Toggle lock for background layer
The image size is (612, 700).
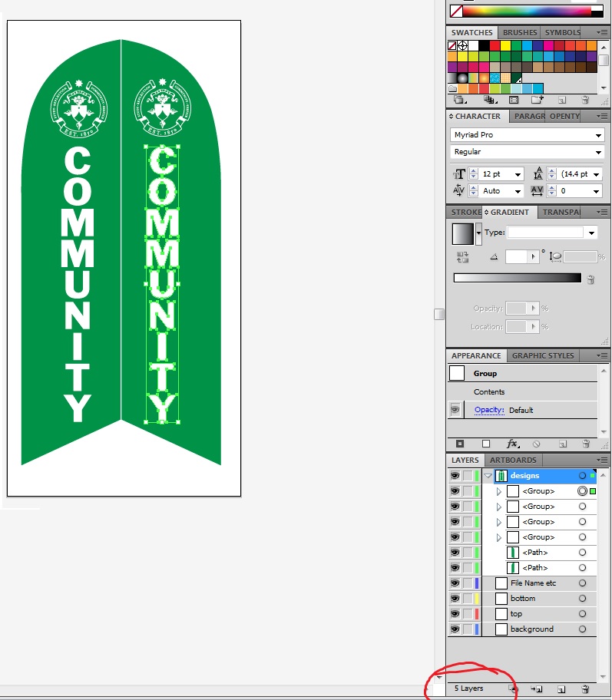[468, 629]
